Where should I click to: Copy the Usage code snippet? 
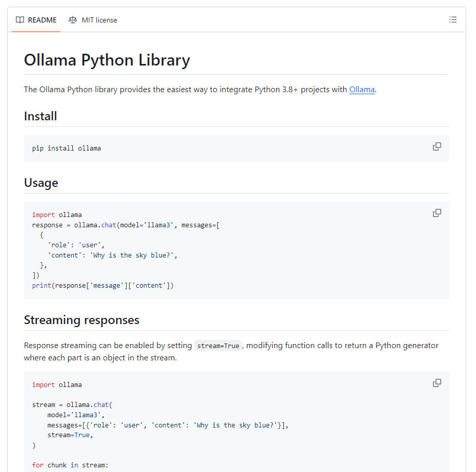tap(437, 213)
